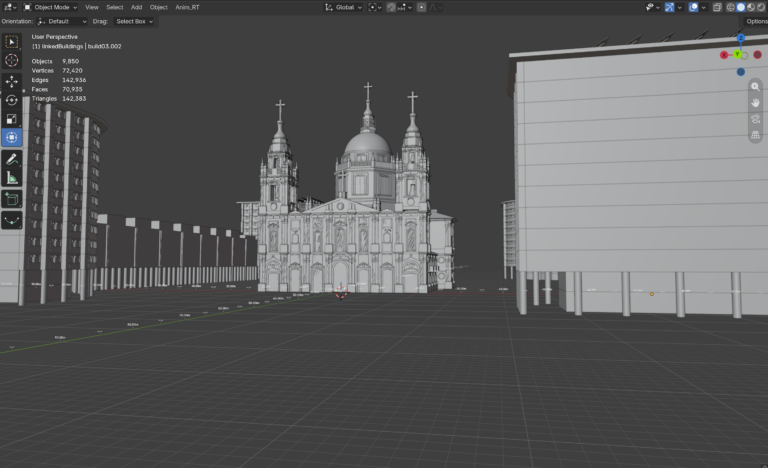
Task: Activate the 3D Cursor tool
Action: click(12, 60)
